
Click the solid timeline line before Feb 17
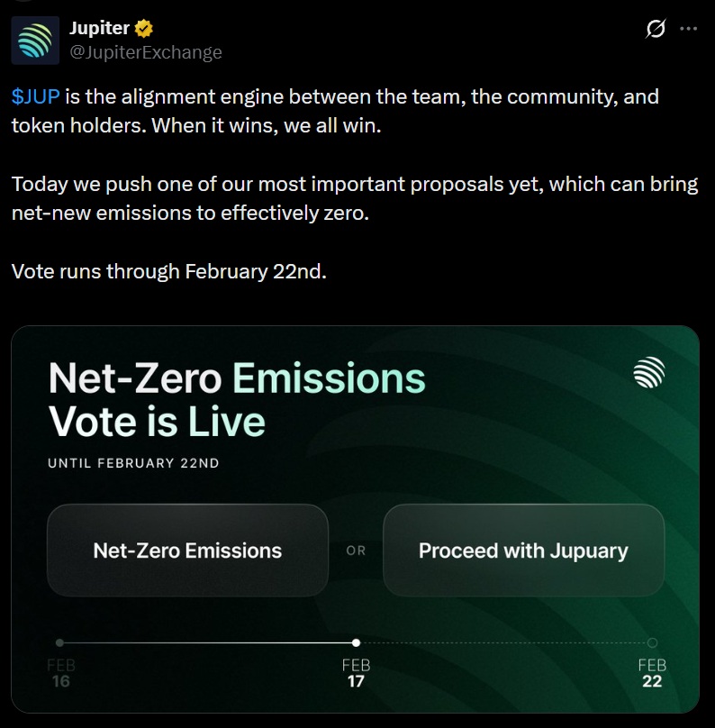click(x=207, y=643)
